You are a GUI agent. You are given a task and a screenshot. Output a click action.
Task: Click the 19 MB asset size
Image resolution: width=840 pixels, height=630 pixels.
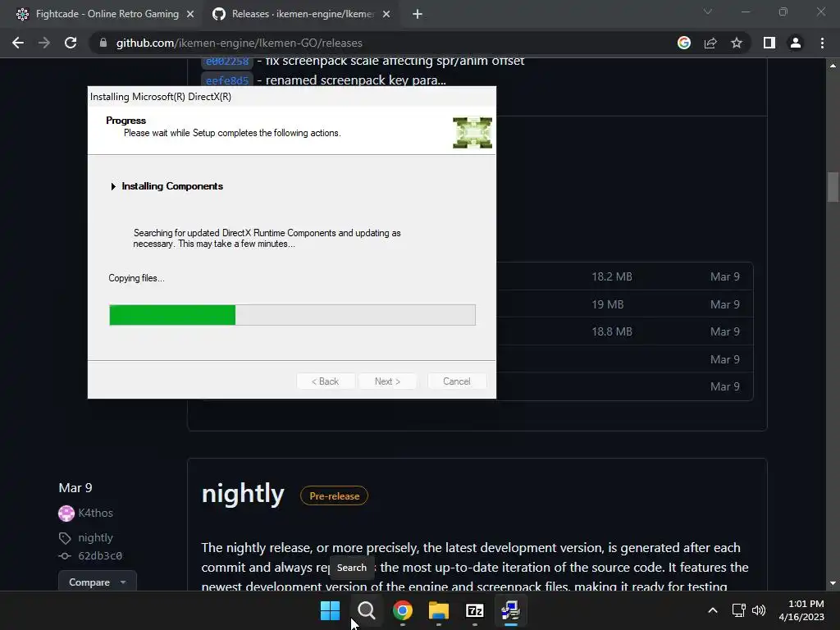point(608,305)
